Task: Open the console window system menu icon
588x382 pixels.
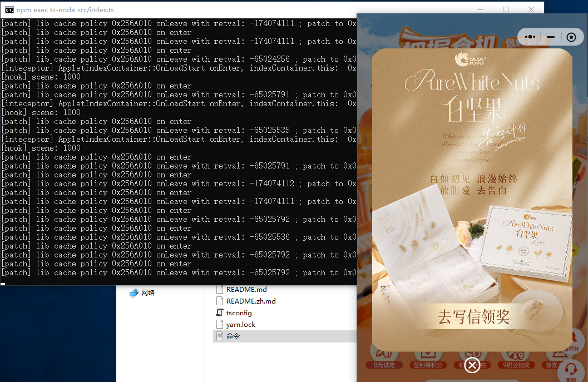Action: [9, 10]
